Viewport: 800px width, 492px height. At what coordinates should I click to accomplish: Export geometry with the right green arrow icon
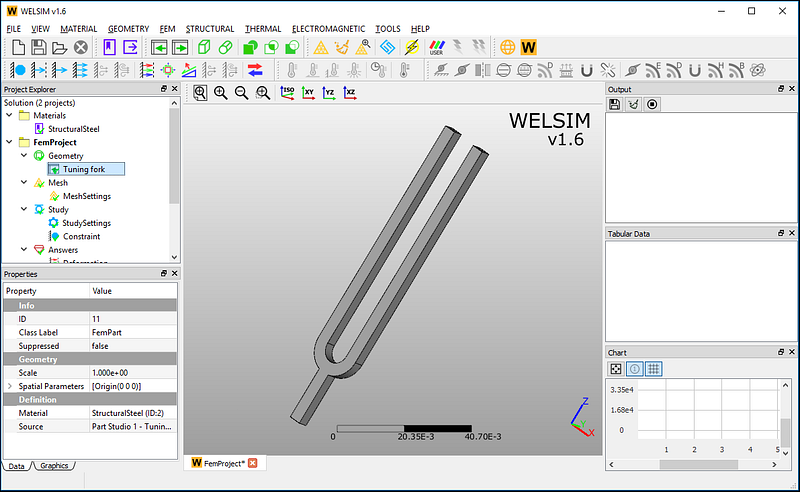[180, 48]
